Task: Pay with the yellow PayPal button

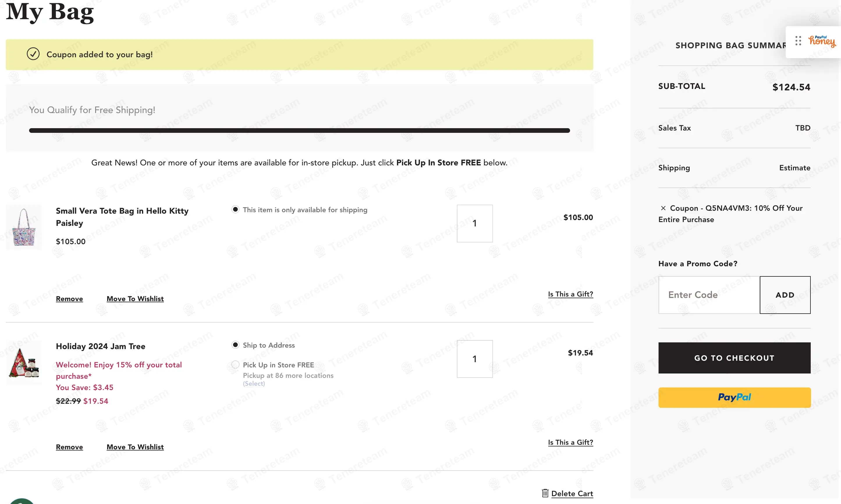Action: click(x=734, y=397)
